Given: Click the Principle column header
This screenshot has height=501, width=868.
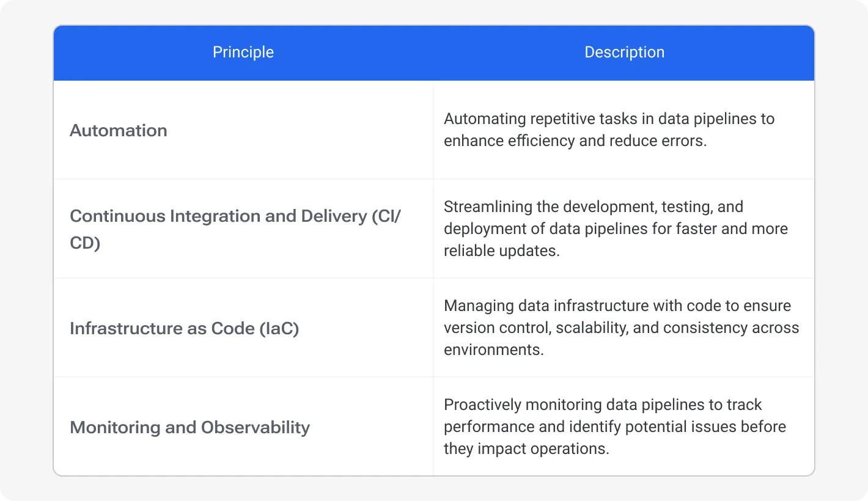Looking at the screenshot, I should click(x=243, y=53).
